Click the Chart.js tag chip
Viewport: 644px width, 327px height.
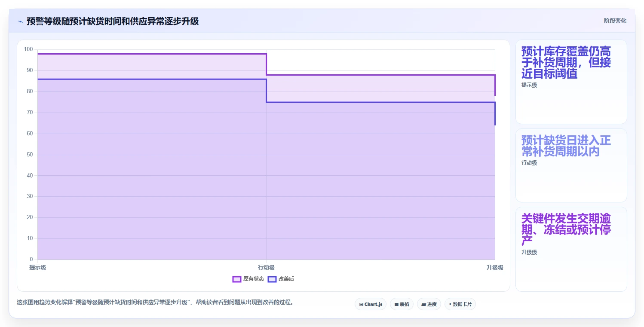(371, 304)
